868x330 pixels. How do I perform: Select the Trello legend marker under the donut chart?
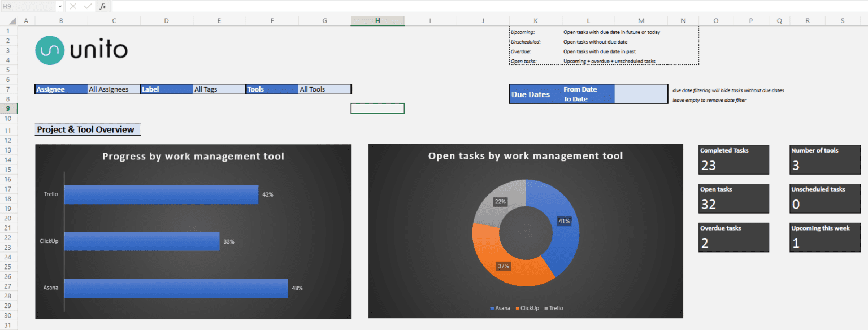point(546,308)
